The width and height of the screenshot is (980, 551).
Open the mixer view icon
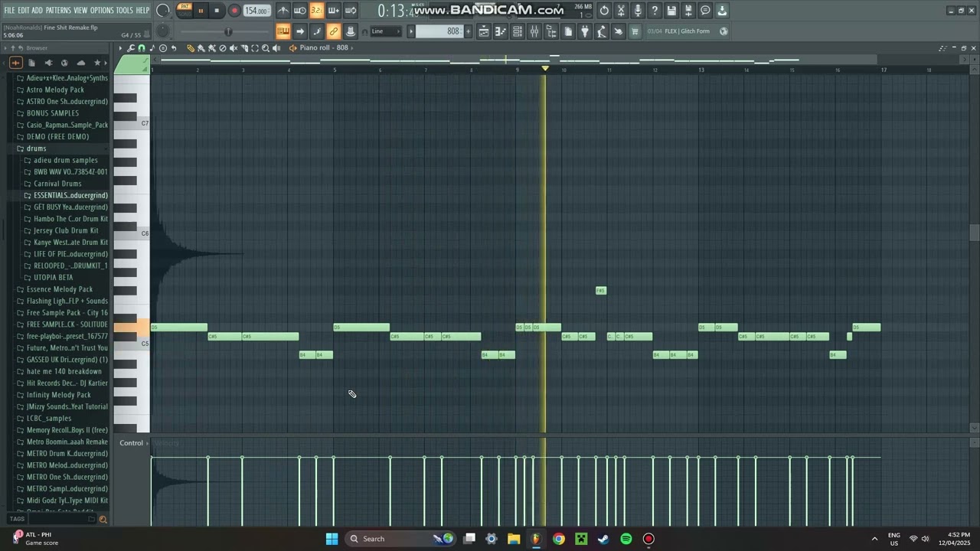click(x=534, y=31)
